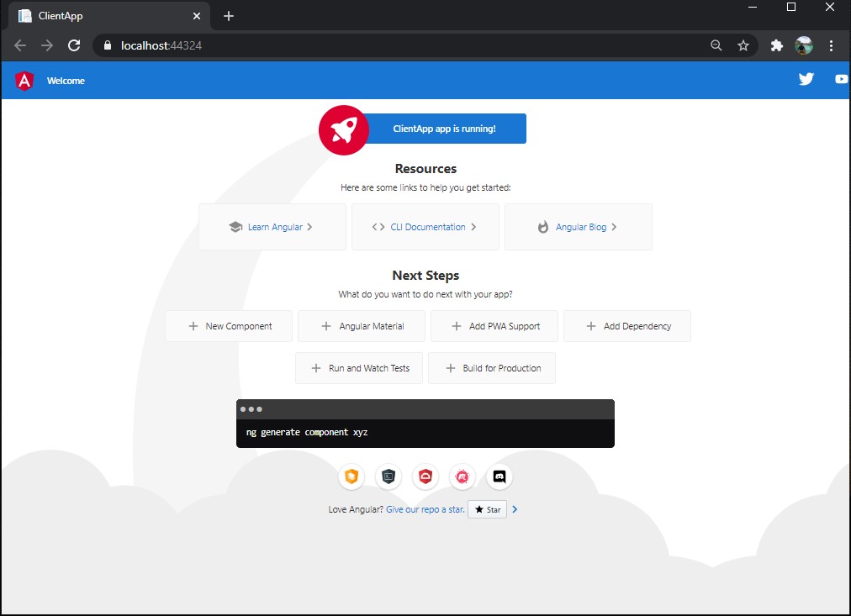The width and height of the screenshot is (851, 616).
Task: Open the CLI Documentation card
Action: point(425,227)
